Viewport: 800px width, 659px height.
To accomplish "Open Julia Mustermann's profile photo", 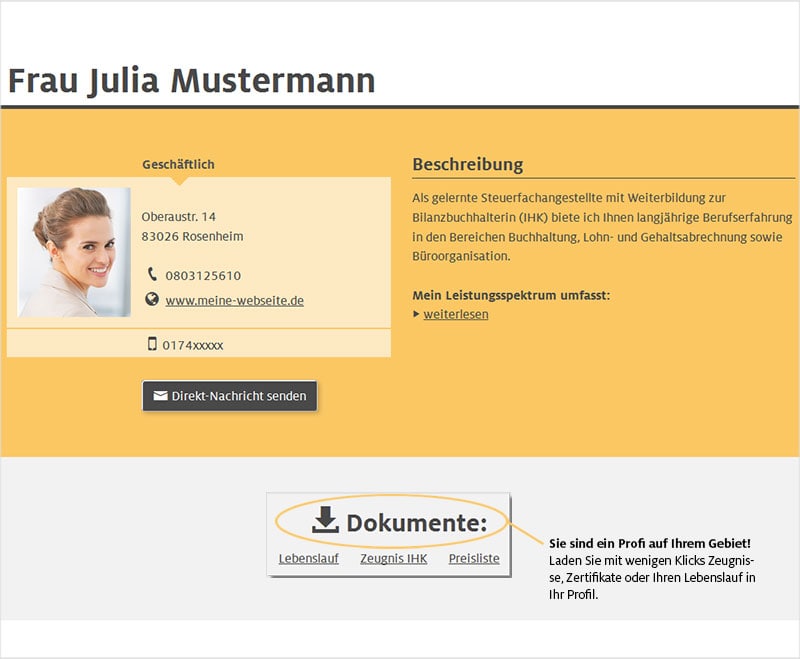I will [x=74, y=252].
